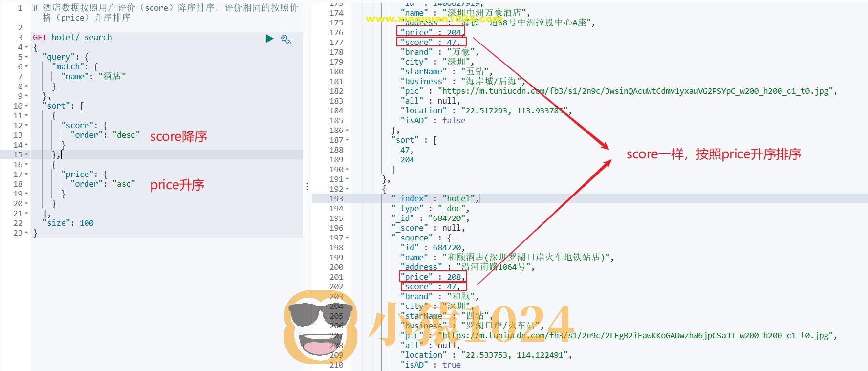Click the "_index" : "hotel" line
Screen dimensions: 868x371
[435, 198]
